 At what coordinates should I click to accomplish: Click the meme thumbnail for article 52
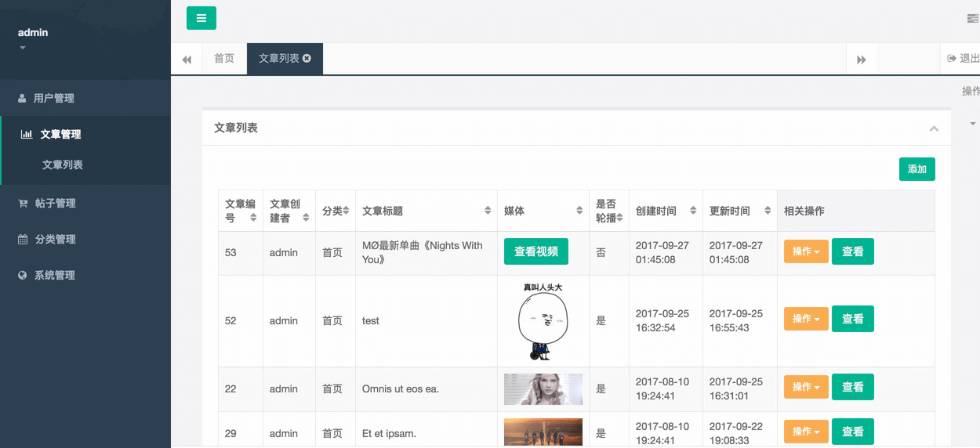pos(543,320)
